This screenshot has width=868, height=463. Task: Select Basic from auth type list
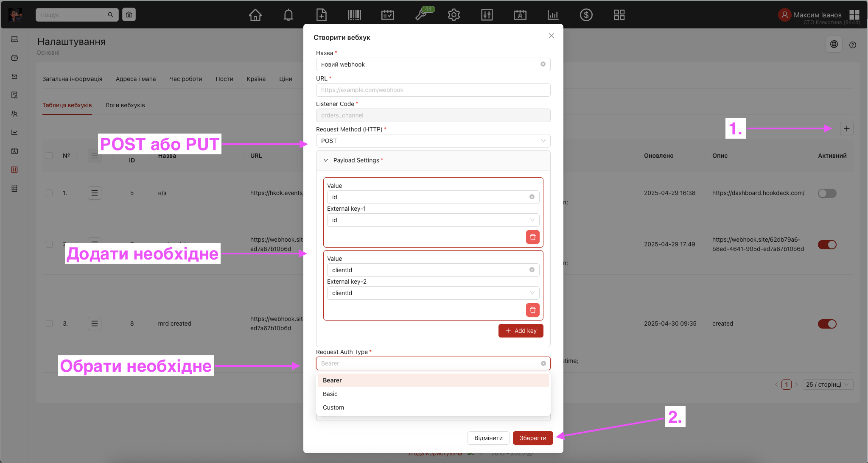tap(330, 394)
